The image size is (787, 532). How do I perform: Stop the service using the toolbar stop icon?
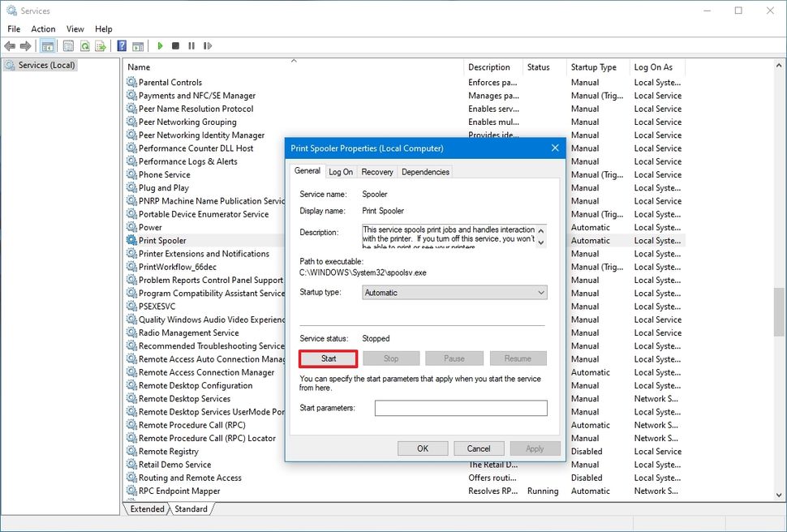click(176, 46)
